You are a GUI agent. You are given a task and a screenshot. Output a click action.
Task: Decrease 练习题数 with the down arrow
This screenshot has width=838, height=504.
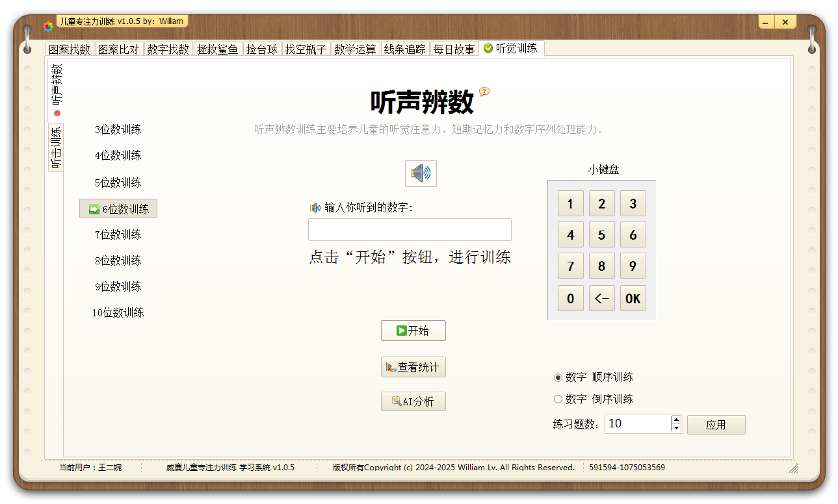676,429
